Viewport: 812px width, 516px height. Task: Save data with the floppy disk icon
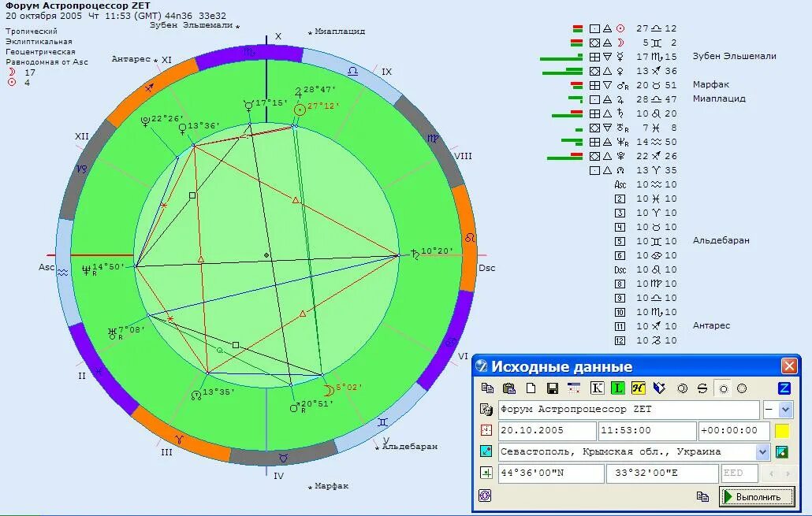coord(553,388)
